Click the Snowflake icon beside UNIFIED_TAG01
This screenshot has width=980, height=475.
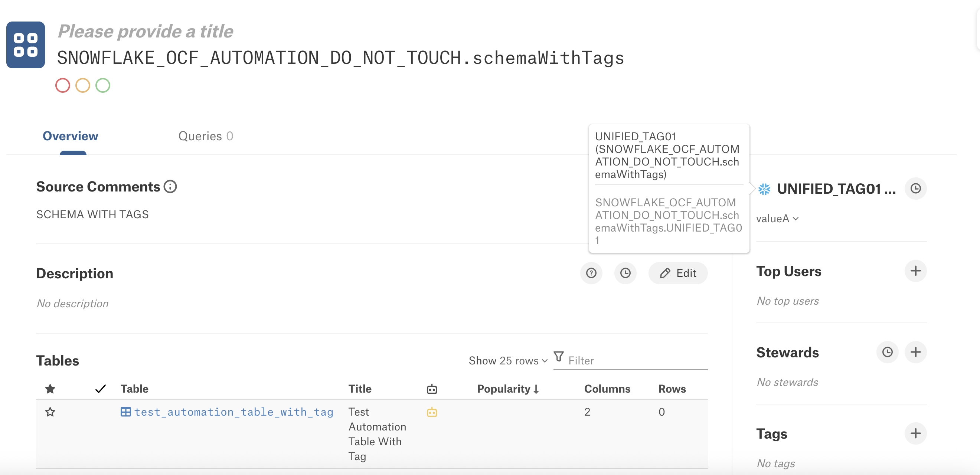(764, 189)
